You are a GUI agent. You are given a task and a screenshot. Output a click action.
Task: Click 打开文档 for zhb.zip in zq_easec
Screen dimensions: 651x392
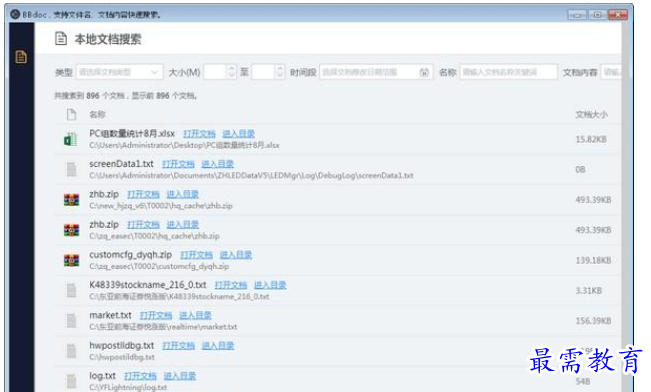(143, 225)
